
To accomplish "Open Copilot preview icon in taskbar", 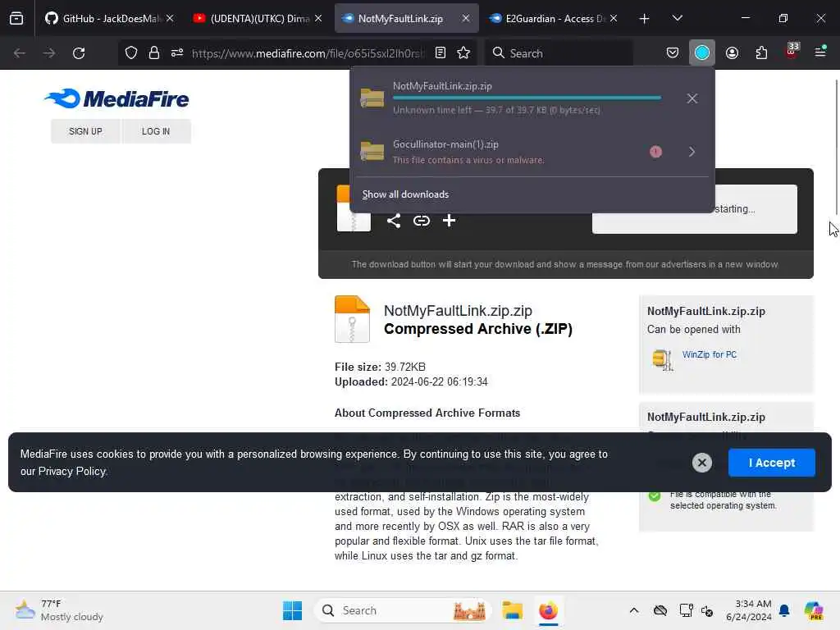I will 814,610.
